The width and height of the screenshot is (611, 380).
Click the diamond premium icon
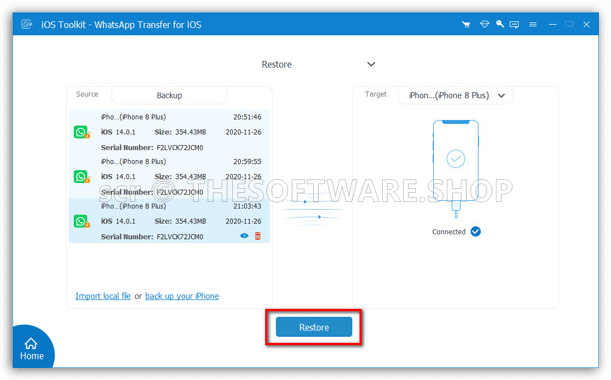click(484, 25)
